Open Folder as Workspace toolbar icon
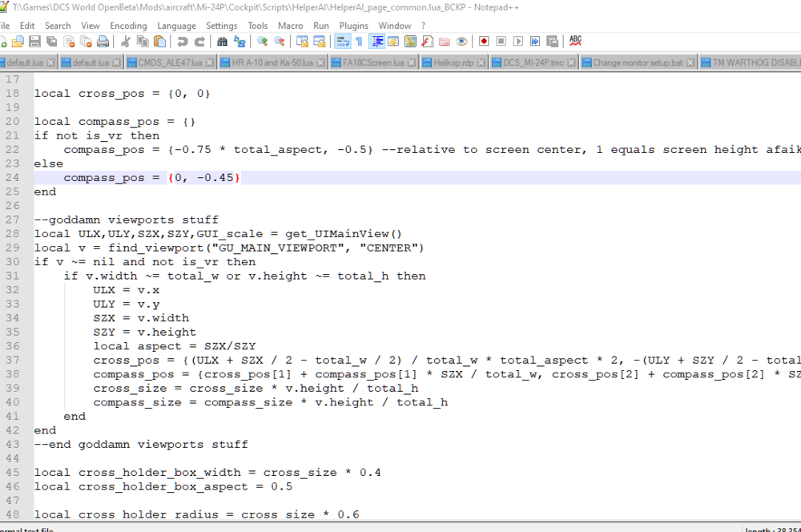The image size is (801, 532). [445, 42]
